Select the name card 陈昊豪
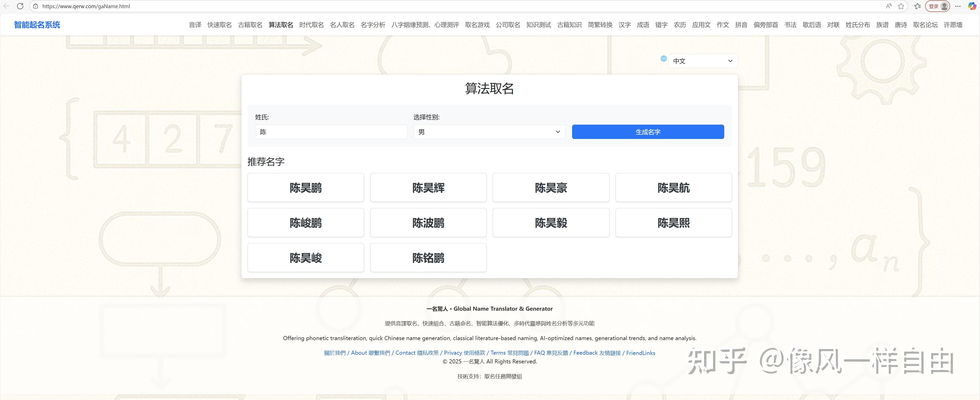 pyautogui.click(x=551, y=188)
